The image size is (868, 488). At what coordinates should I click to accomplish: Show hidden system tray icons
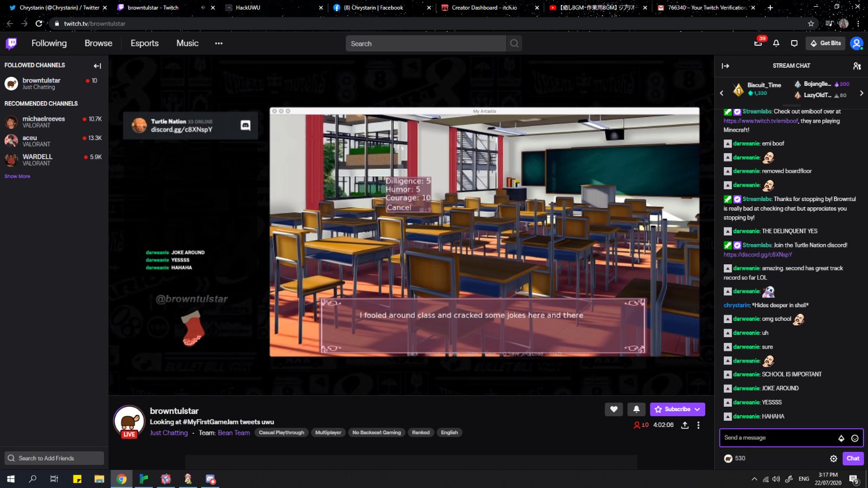[754, 479]
